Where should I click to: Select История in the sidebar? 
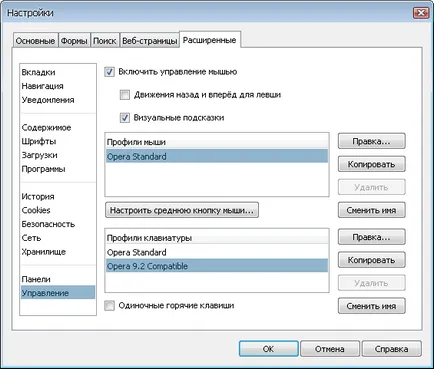(58, 196)
